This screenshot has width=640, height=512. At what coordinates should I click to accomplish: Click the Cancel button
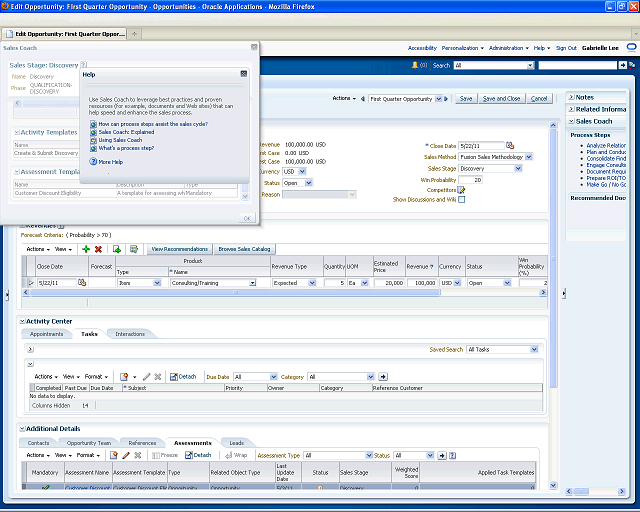point(539,99)
